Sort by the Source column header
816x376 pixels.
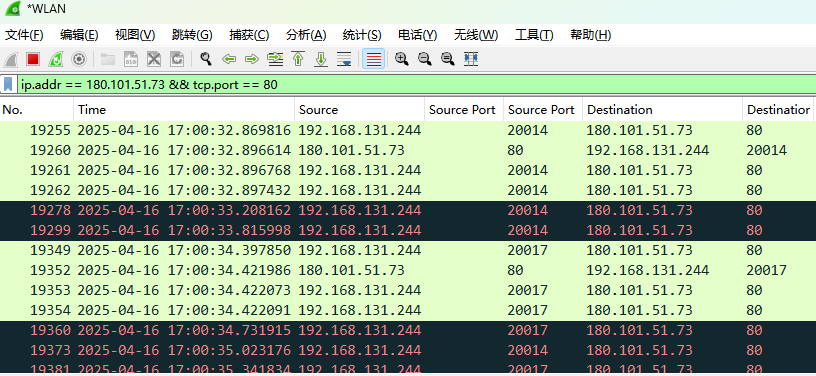point(360,110)
